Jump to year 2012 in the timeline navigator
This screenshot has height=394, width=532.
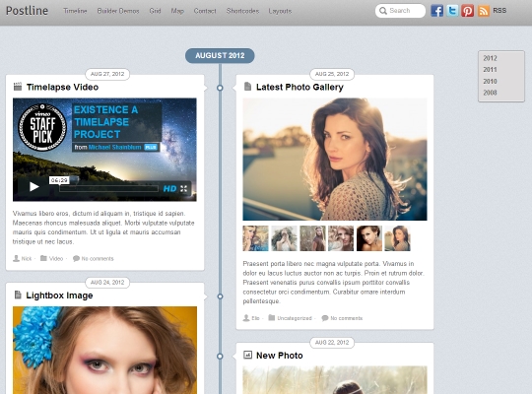490,58
